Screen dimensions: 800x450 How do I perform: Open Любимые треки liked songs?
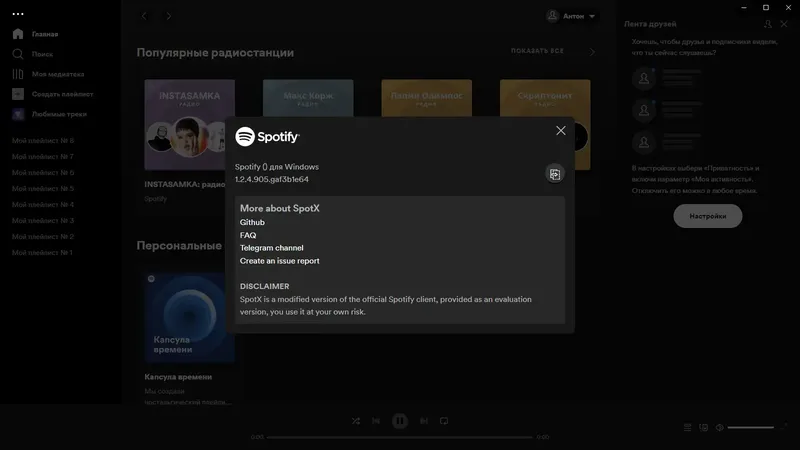[x=59, y=114]
